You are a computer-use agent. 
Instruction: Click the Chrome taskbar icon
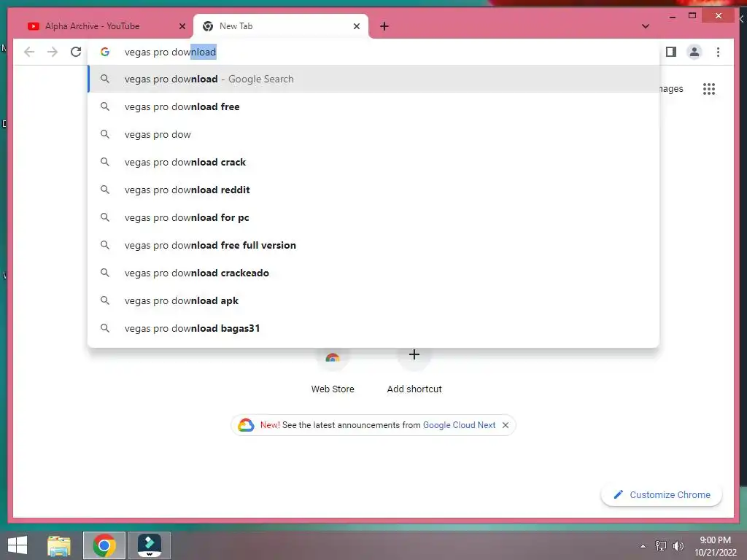coord(104,545)
